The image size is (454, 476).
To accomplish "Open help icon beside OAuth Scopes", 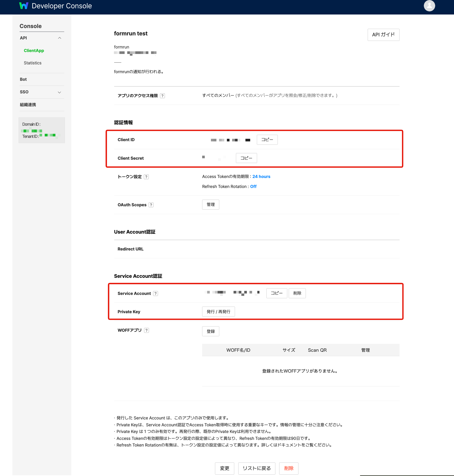I will pyautogui.click(x=151, y=205).
